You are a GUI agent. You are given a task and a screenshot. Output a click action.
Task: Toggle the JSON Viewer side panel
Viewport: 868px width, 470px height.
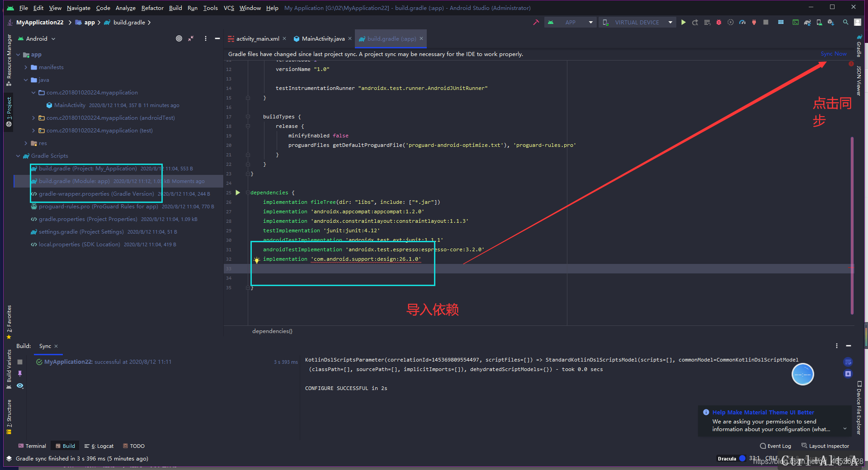point(859,80)
